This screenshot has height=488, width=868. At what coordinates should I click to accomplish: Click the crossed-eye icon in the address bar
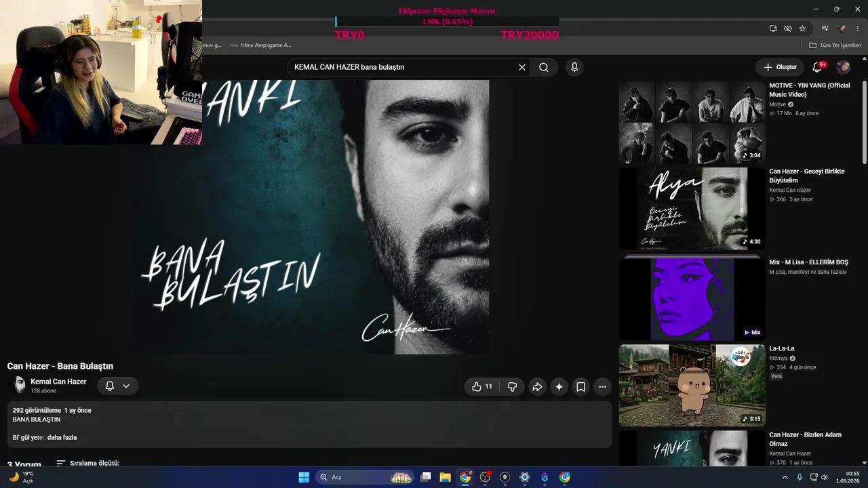pyautogui.click(x=787, y=28)
